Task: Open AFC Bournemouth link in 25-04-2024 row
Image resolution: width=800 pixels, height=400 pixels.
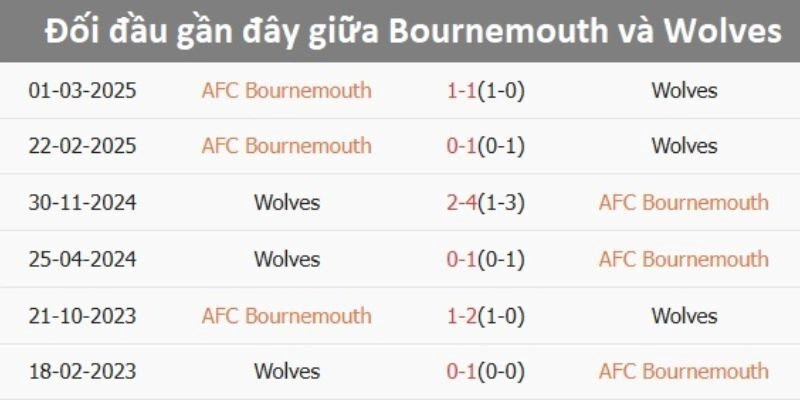Action: (x=684, y=259)
